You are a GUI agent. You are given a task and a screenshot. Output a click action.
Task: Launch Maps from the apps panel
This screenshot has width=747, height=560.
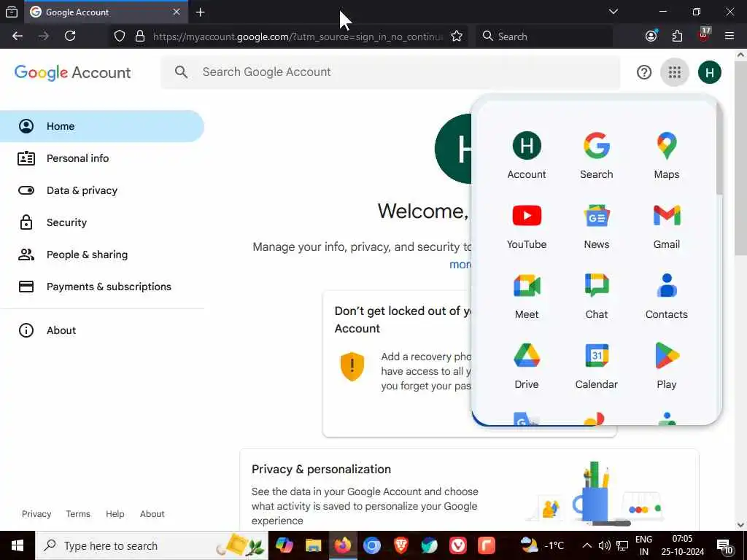pyautogui.click(x=667, y=156)
